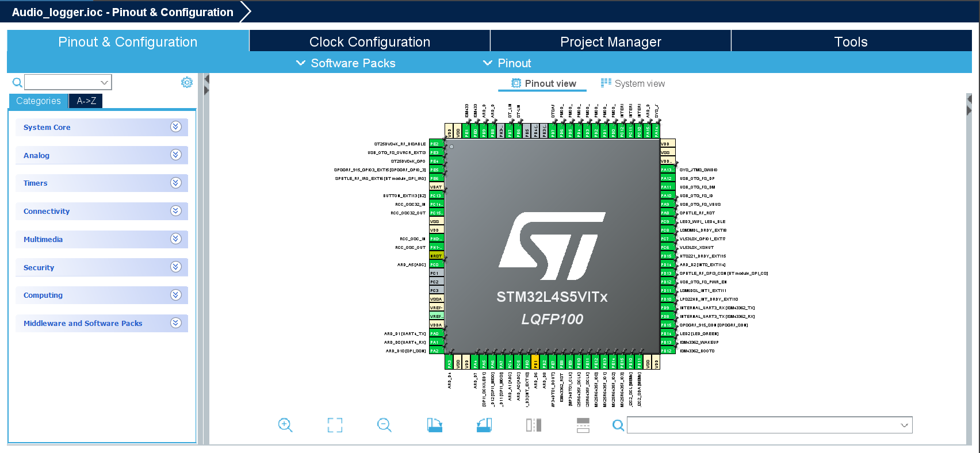Click the zoom in magnifier icon
This screenshot has width=980, height=453.
point(285,425)
